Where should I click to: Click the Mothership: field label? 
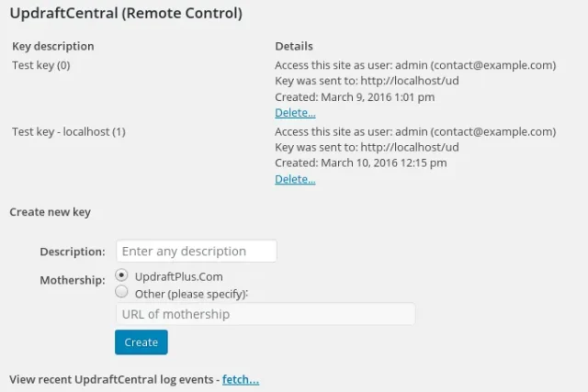pos(73,280)
